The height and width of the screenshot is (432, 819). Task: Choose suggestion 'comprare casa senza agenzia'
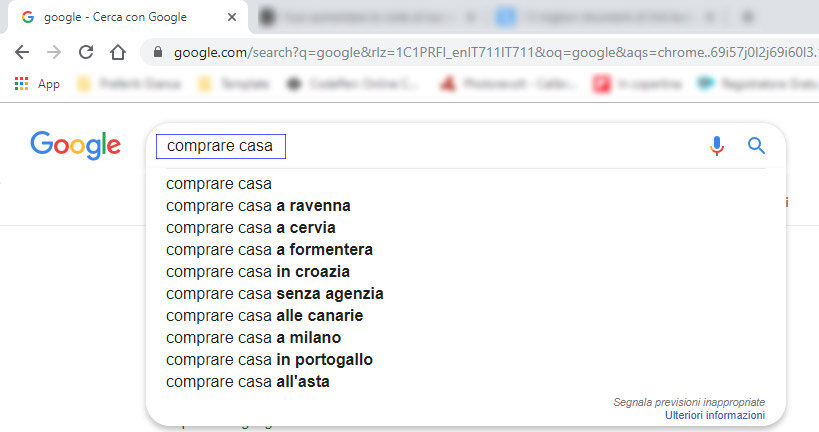pyautogui.click(x=274, y=294)
